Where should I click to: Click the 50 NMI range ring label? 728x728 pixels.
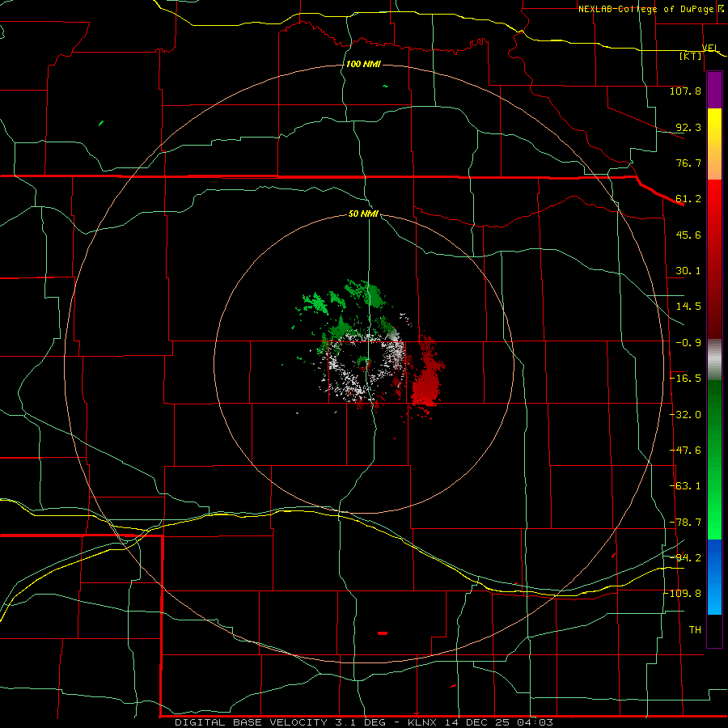click(363, 214)
